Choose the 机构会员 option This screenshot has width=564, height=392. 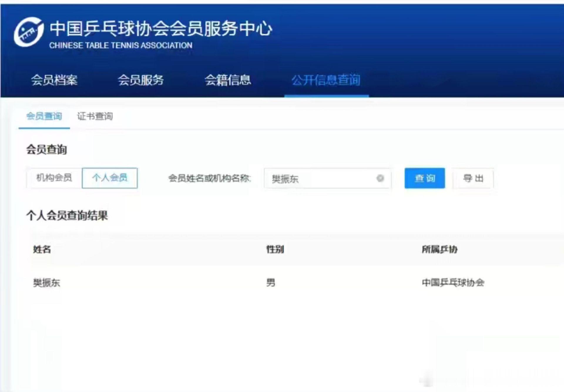[x=54, y=178]
